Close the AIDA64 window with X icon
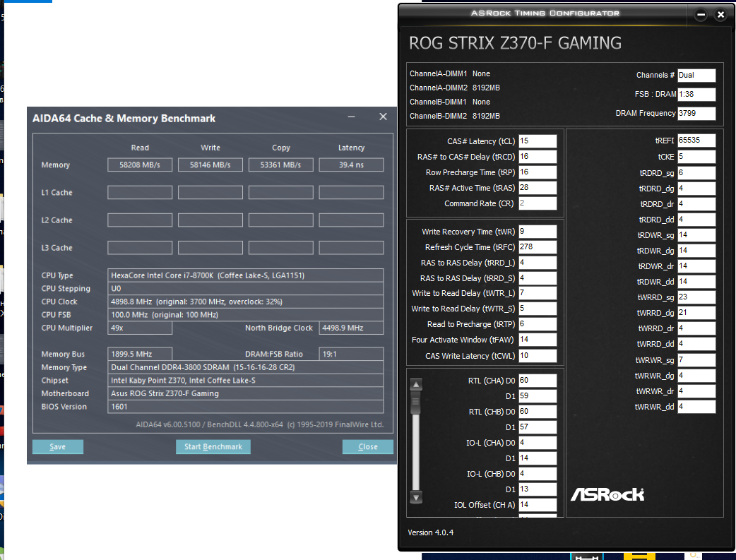736x560 pixels. 383,117
